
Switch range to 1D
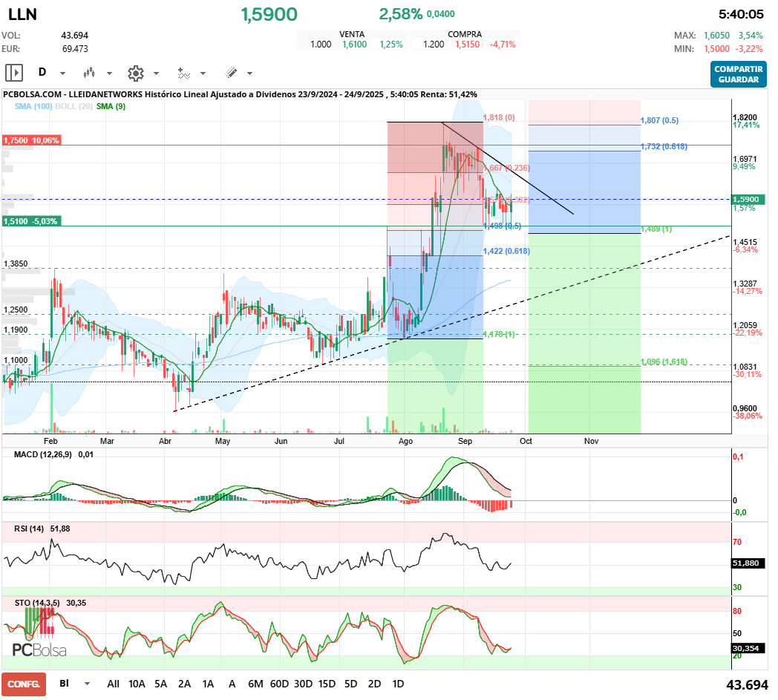[x=398, y=684]
